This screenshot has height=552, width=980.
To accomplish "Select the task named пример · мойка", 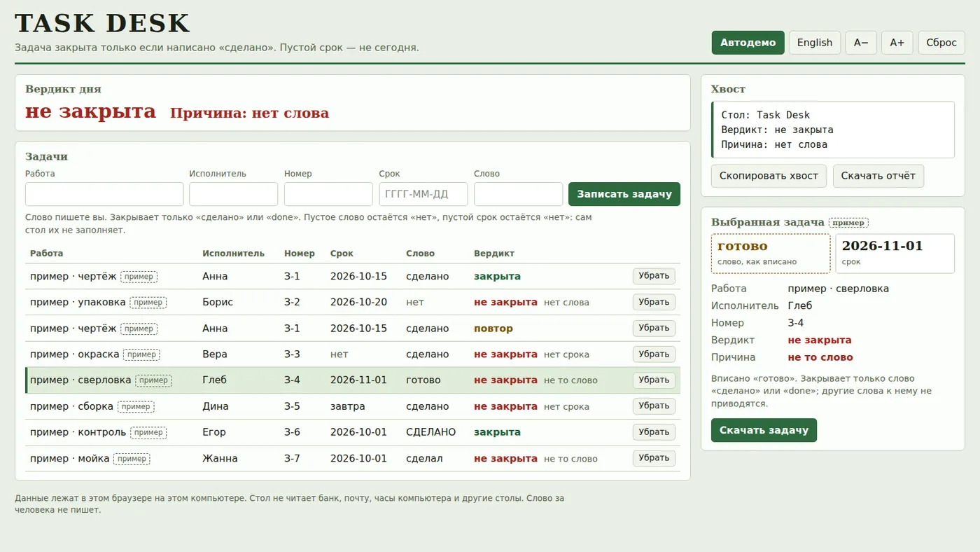I will point(70,458).
